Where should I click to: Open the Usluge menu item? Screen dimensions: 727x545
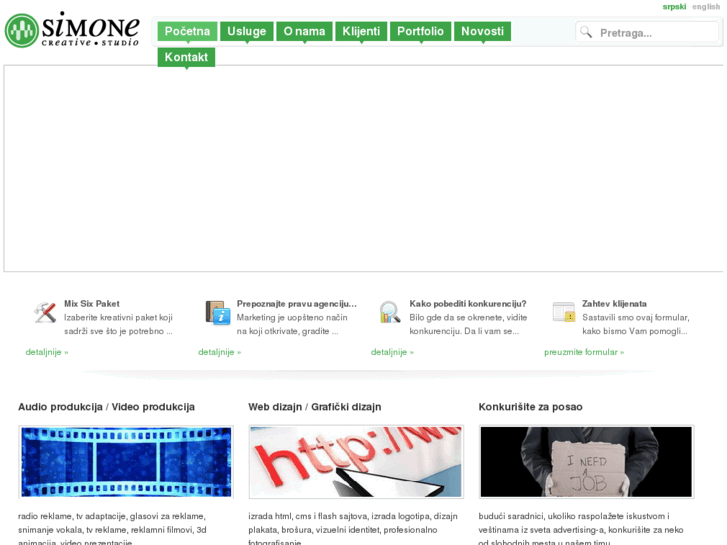246,31
